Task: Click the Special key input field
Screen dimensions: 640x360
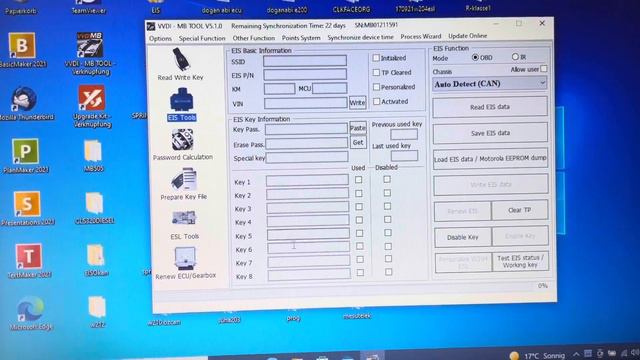Action: (307, 157)
